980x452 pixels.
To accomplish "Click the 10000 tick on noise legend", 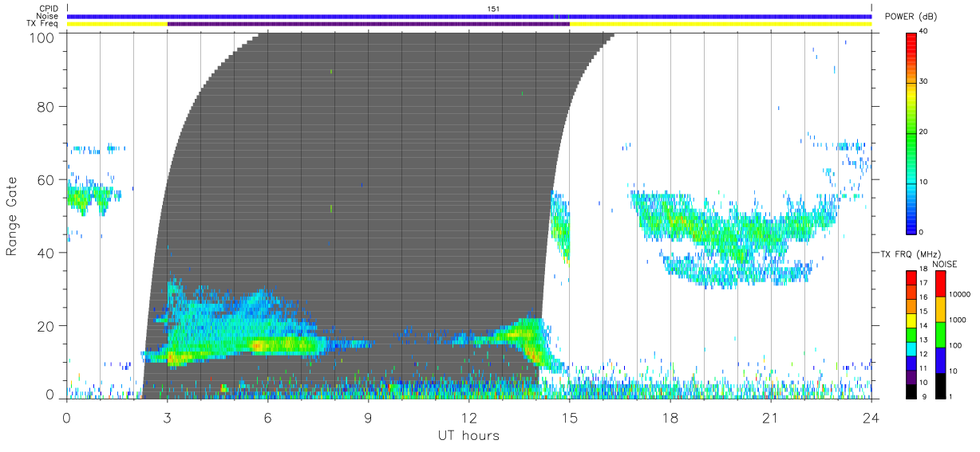I will (960, 294).
